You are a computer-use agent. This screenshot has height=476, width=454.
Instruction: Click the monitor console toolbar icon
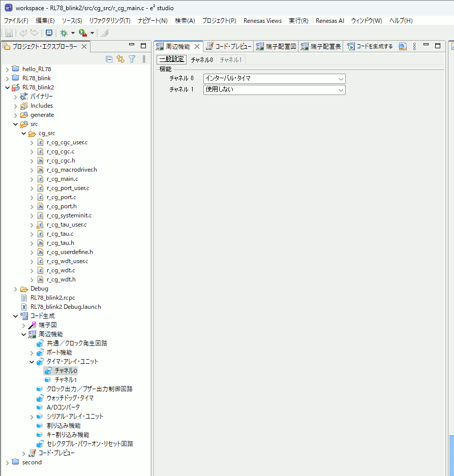pos(49,33)
